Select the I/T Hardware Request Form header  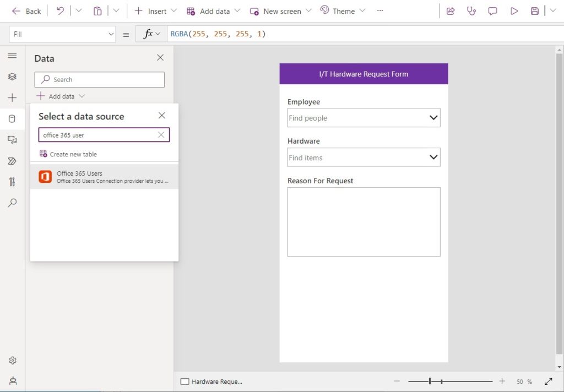click(x=364, y=74)
